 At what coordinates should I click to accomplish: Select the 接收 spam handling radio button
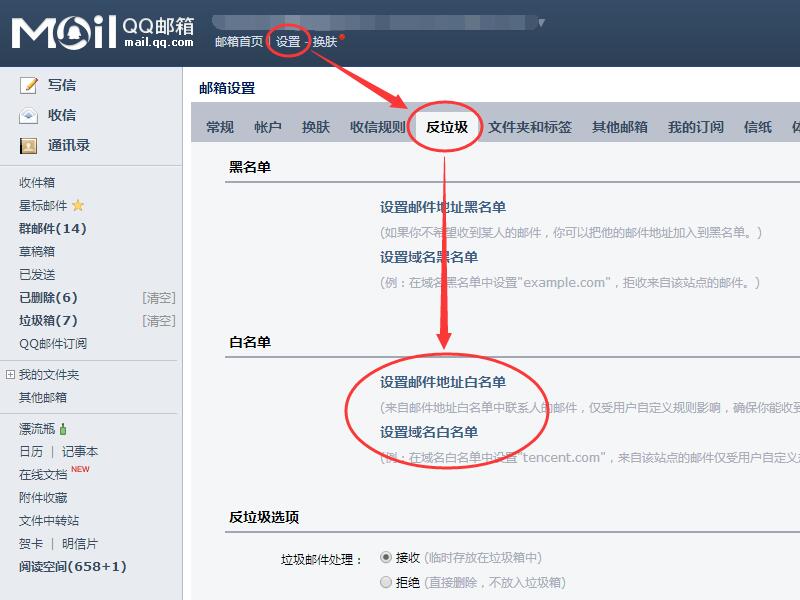click(x=386, y=557)
